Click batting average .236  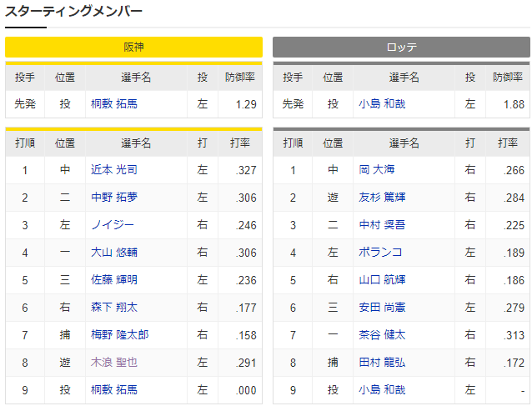(246, 280)
